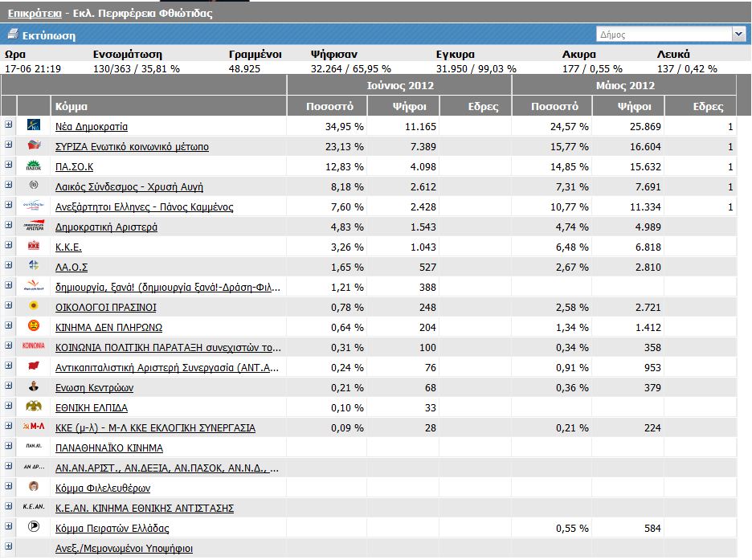Expand the ΛΑ.Ο.Σ row with plus
Image resolution: width=752 pixels, height=560 pixels.
tap(9, 266)
